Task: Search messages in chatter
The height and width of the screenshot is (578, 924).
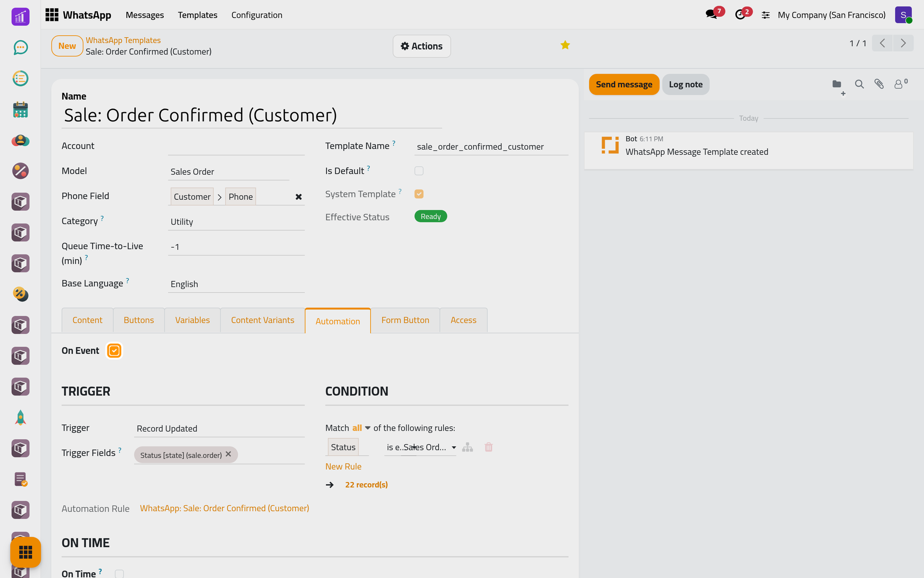Action: (859, 84)
